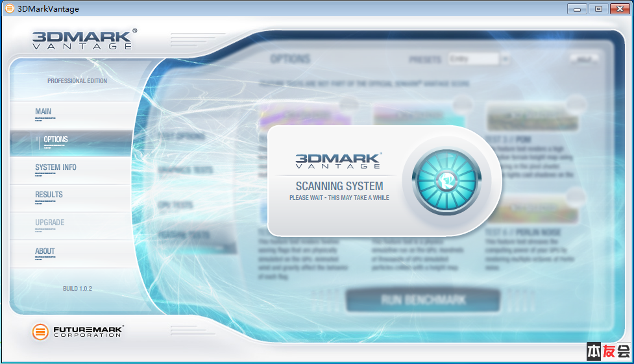Click the PROFESSIONAL EDITION label
The image size is (634, 364).
tap(77, 81)
